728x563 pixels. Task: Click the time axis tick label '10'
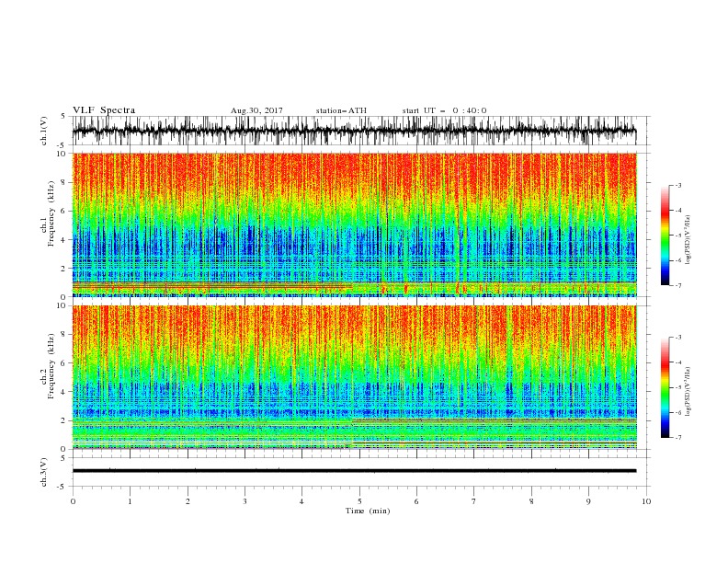pyautogui.click(x=646, y=501)
